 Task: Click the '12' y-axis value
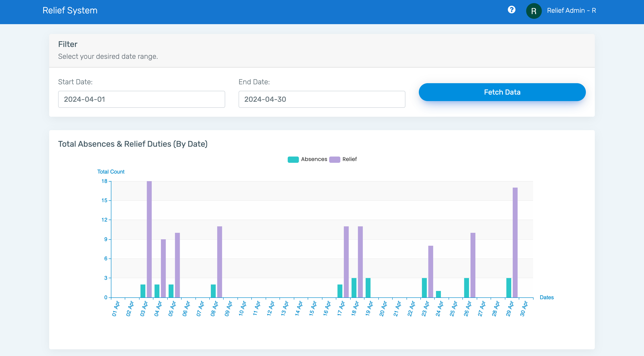104,220
